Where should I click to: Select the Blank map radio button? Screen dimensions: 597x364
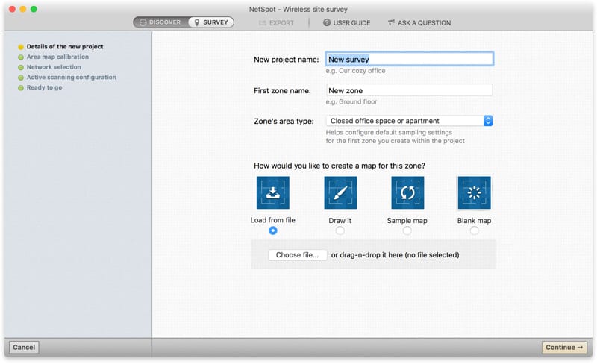tap(474, 230)
